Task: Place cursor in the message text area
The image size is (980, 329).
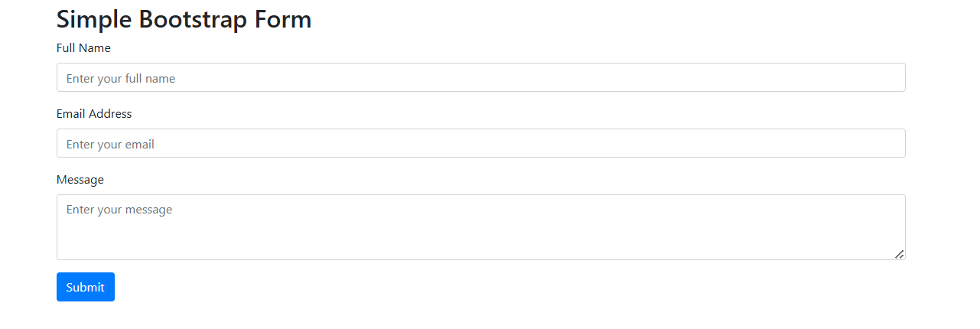Action: (480, 227)
